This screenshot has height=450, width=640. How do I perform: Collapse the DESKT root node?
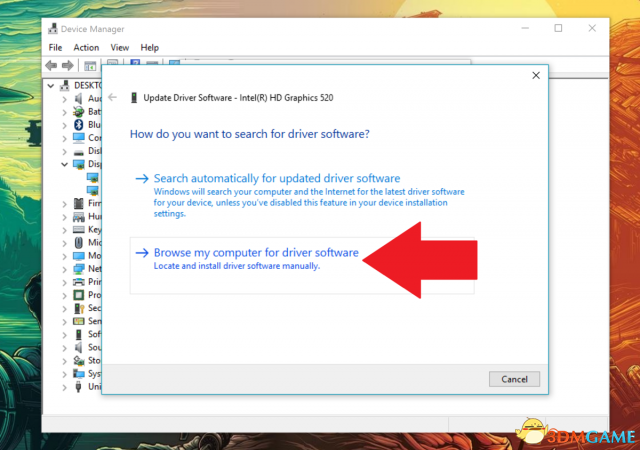point(51,86)
